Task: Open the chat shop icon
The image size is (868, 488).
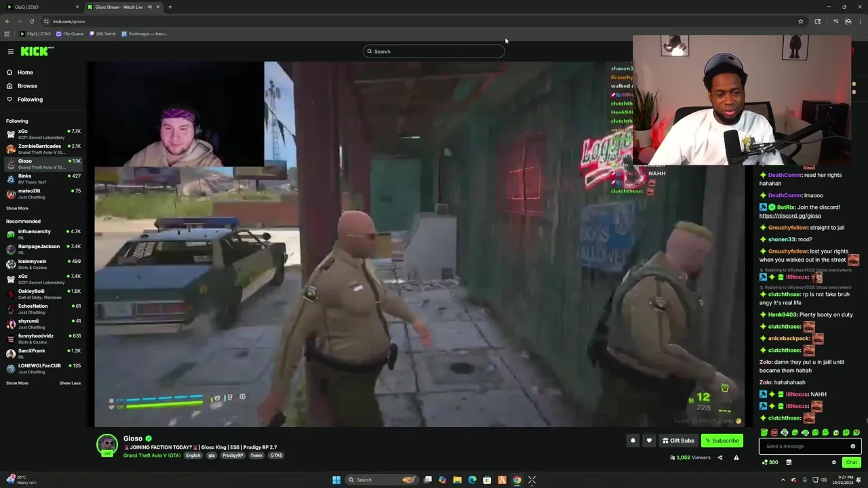Action: 789,462
